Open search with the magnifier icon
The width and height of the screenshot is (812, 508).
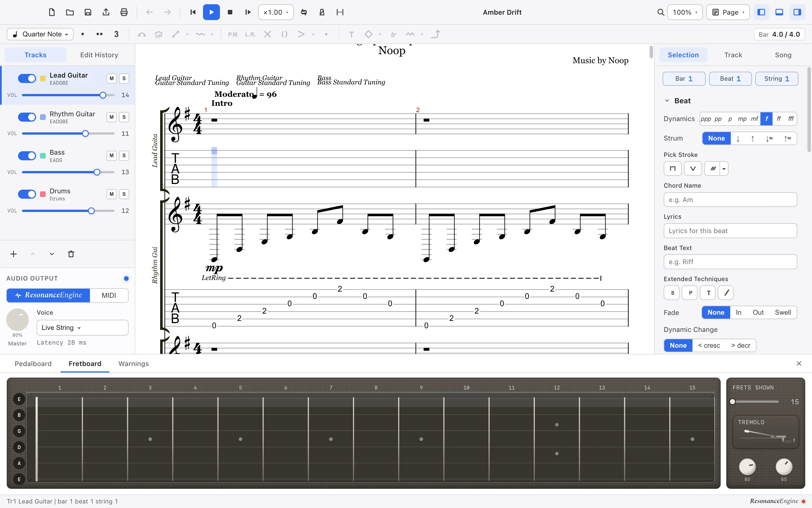click(x=661, y=12)
